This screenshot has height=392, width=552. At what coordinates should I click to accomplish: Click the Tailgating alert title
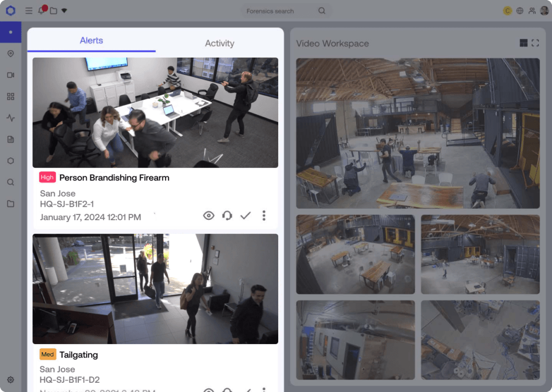point(79,355)
